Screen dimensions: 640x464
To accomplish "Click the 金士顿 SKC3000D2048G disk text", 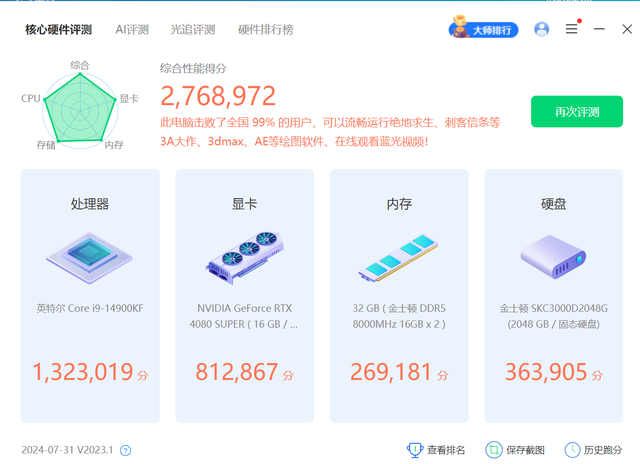I will click(x=553, y=316).
